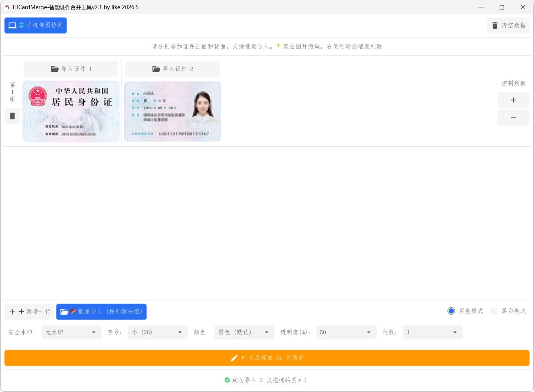Click the pencil icon on the generate button
The image size is (534, 392).
click(x=234, y=358)
